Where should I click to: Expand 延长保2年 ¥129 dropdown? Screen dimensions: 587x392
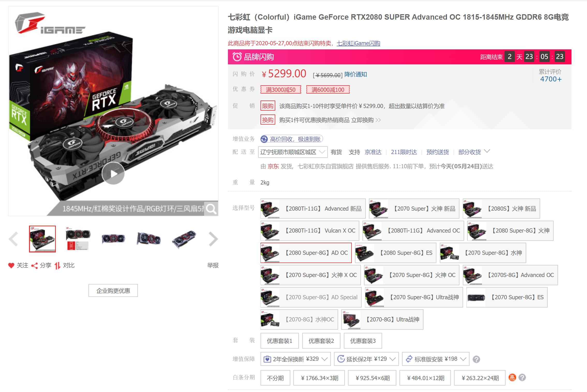pos(366,359)
